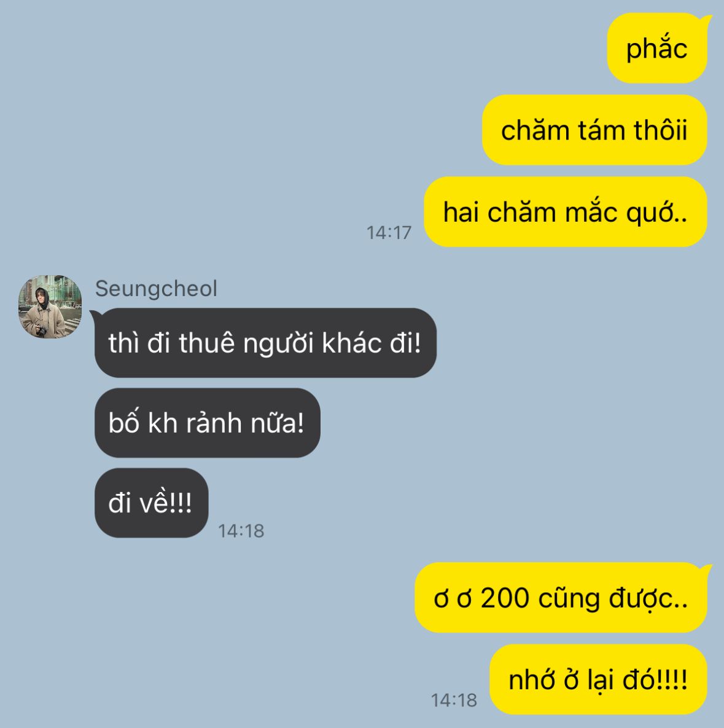The height and width of the screenshot is (728, 724).
Task: Click the bubble tail of 'phắc' message
Action: coord(706,20)
